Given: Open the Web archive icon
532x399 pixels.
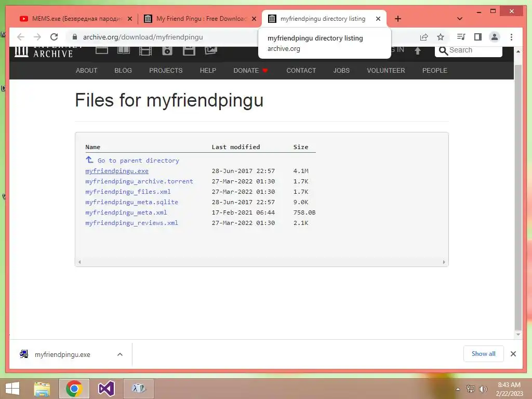Looking at the screenshot, I should tap(102, 50).
